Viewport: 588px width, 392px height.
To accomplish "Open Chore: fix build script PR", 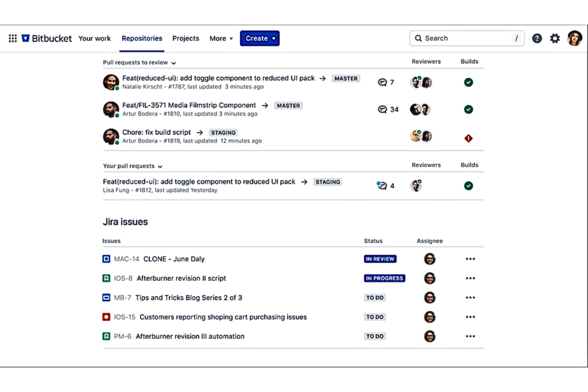I will pos(157,132).
